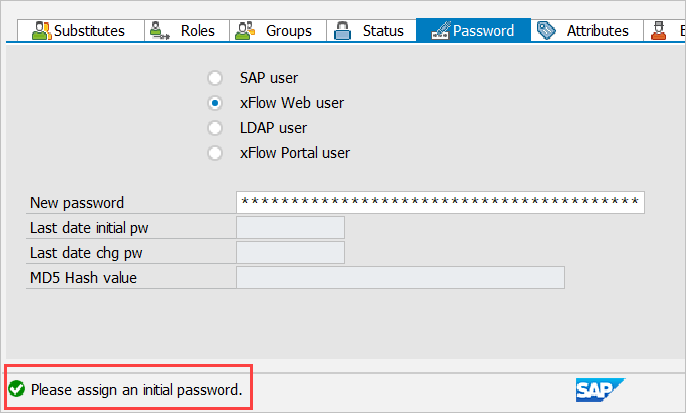Click the Groups tab people icon
The width and height of the screenshot is (686, 413).
pyautogui.click(x=245, y=30)
